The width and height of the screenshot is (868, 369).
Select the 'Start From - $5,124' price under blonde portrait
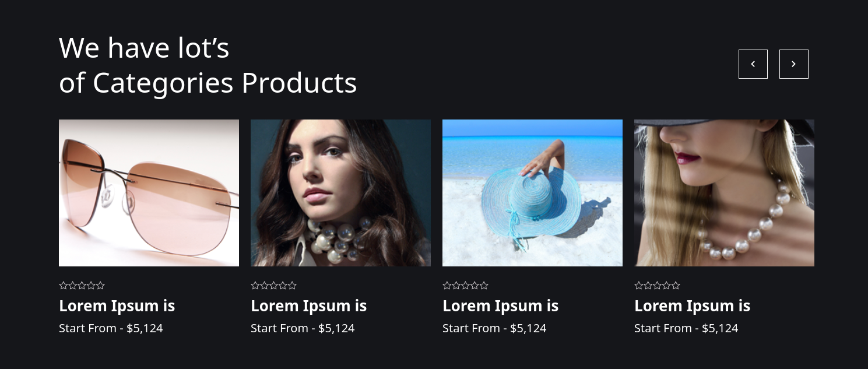pos(686,328)
